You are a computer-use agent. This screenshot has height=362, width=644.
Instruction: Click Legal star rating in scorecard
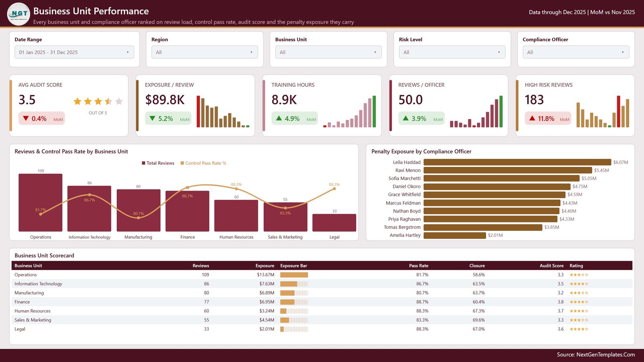click(x=579, y=329)
